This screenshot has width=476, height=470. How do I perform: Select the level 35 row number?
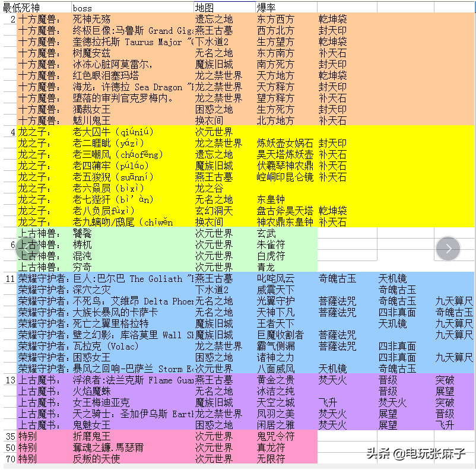pyautogui.click(x=11, y=436)
